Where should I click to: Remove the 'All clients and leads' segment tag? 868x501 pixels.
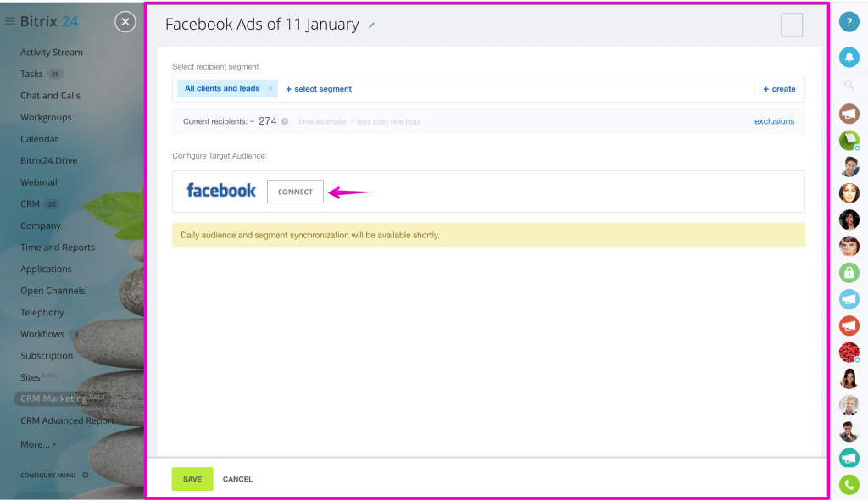270,88
